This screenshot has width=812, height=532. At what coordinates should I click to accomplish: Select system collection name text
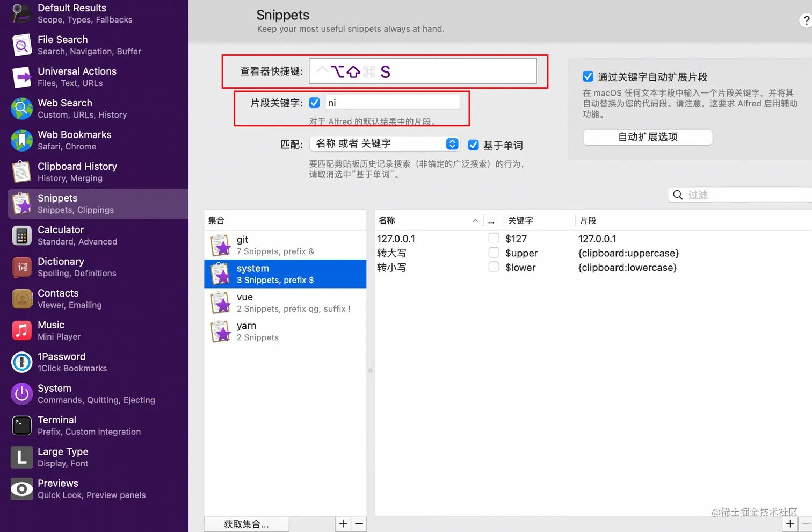pos(253,268)
